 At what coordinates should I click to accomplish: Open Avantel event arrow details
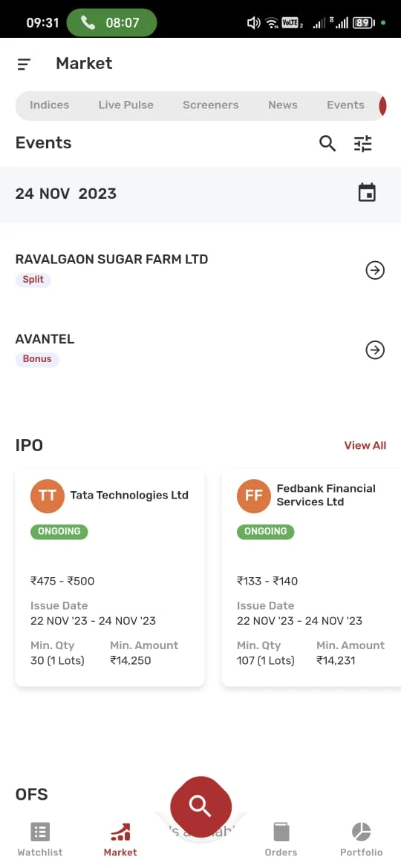[x=375, y=350]
